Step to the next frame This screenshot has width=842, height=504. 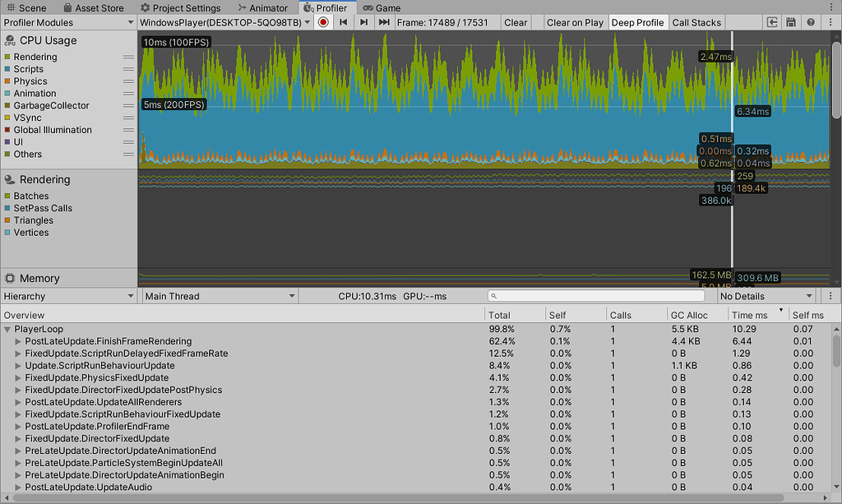[363, 22]
